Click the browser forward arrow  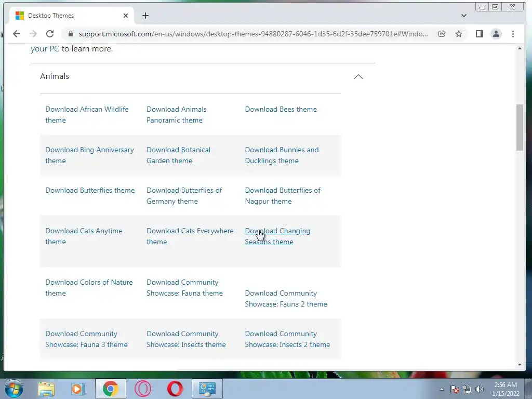click(x=33, y=34)
